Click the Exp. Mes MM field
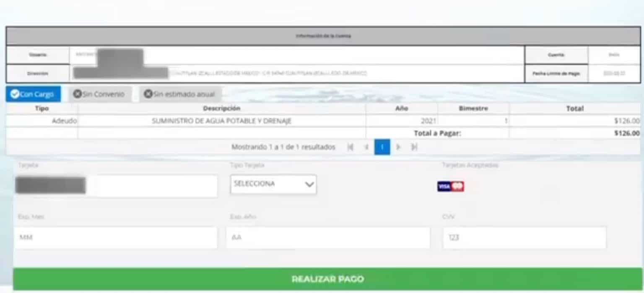The width and height of the screenshot is (644, 293). click(115, 237)
